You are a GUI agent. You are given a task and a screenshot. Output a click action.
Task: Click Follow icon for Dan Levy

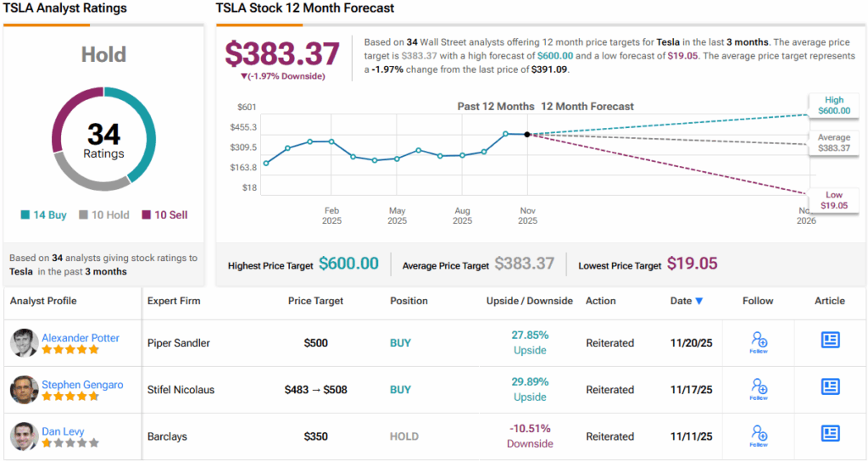point(759,435)
